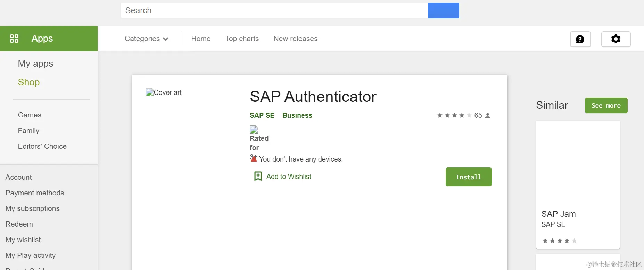Viewport: 644px width, 270px height.
Task: Open Payment methods
Action: pyautogui.click(x=35, y=193)
